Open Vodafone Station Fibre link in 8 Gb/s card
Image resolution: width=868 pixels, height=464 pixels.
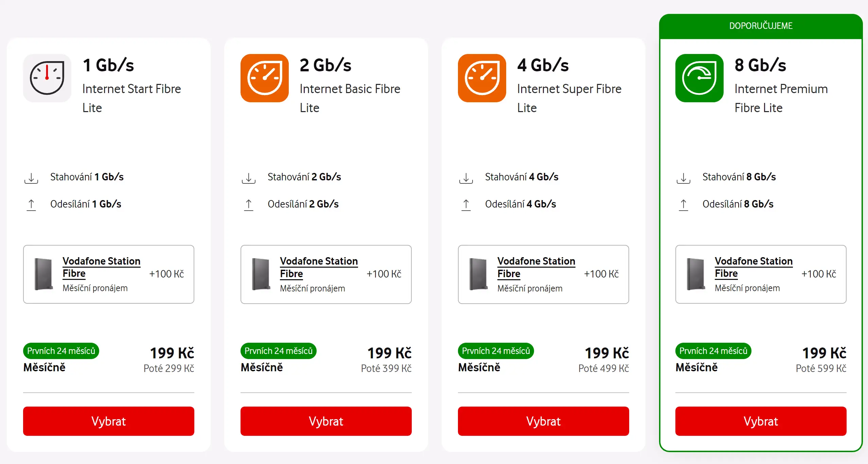tap(754, 267)
